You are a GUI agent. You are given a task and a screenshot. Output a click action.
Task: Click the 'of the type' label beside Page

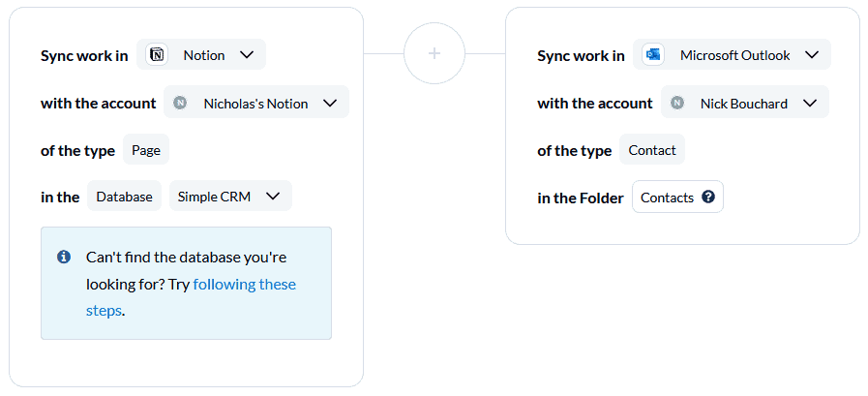tap(78, 151)
